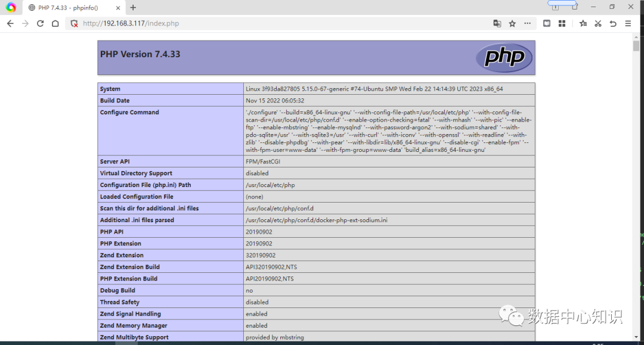Open the three-dots more options icon
Image resolution: width=644 pixels, height=345 pixels.
(527, 23)
